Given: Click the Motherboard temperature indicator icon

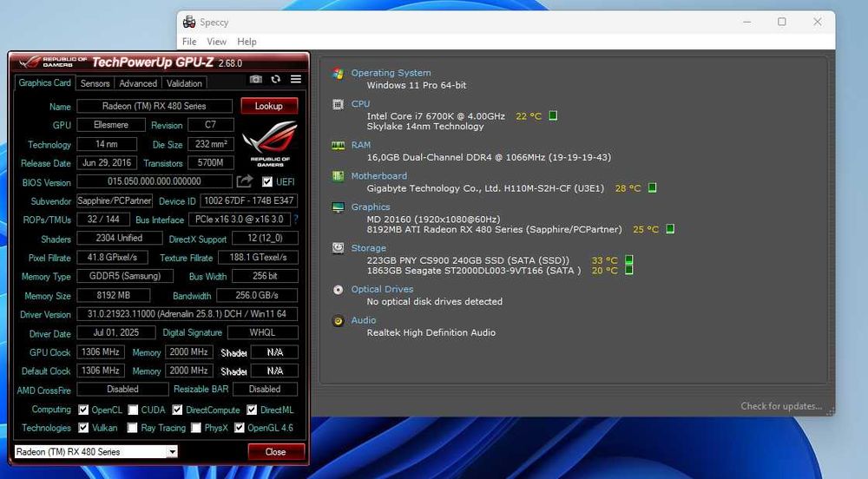Looking at the screenshot, I should (652, 188).
